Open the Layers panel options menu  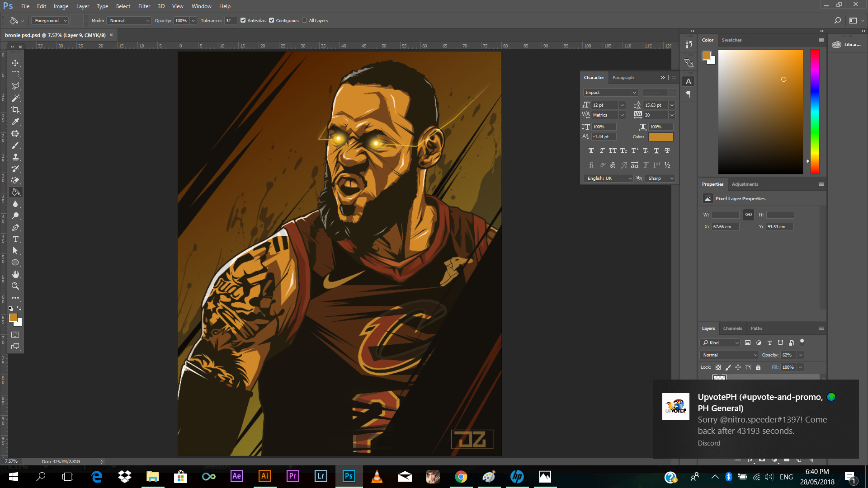(x=821, y=328)
